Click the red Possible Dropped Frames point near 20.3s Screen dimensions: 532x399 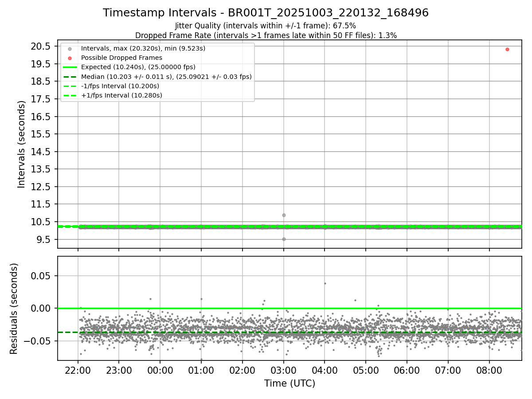coord(507,49)
